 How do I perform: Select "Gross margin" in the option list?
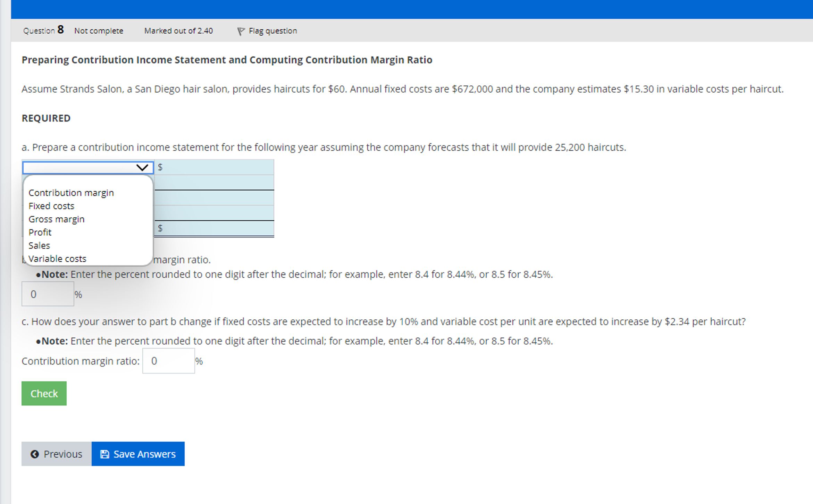coord(56,219)
